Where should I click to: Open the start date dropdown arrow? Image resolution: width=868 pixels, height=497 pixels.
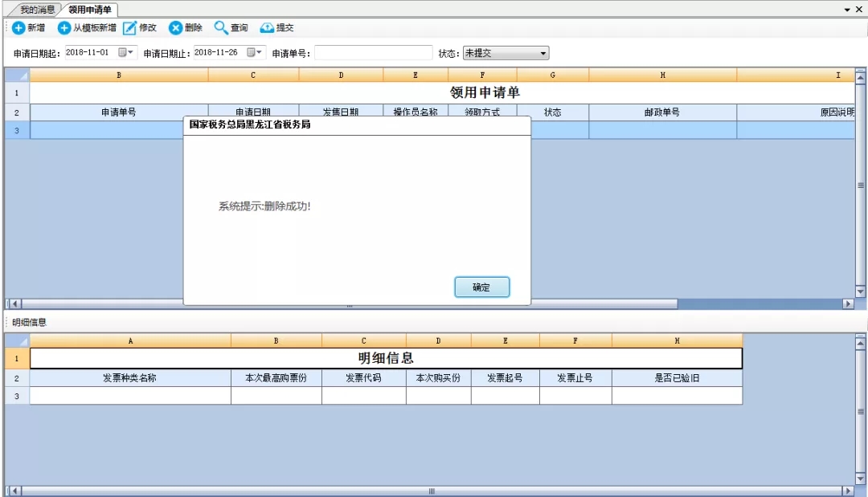129,51
